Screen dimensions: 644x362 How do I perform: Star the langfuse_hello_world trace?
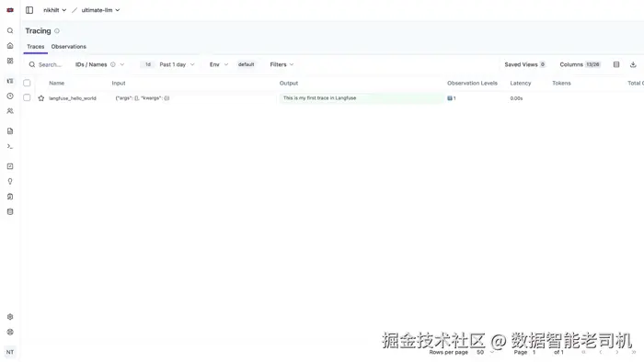coord(41,98)
